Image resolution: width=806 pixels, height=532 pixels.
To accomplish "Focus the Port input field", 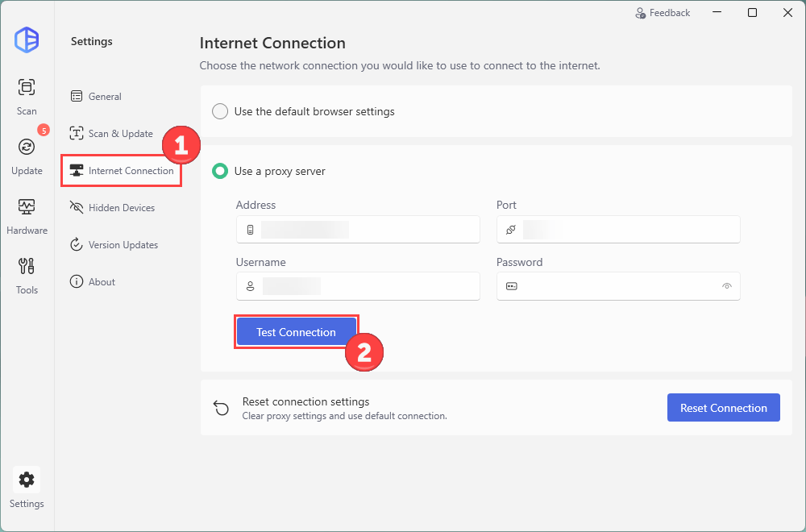I will click(629, 230).
